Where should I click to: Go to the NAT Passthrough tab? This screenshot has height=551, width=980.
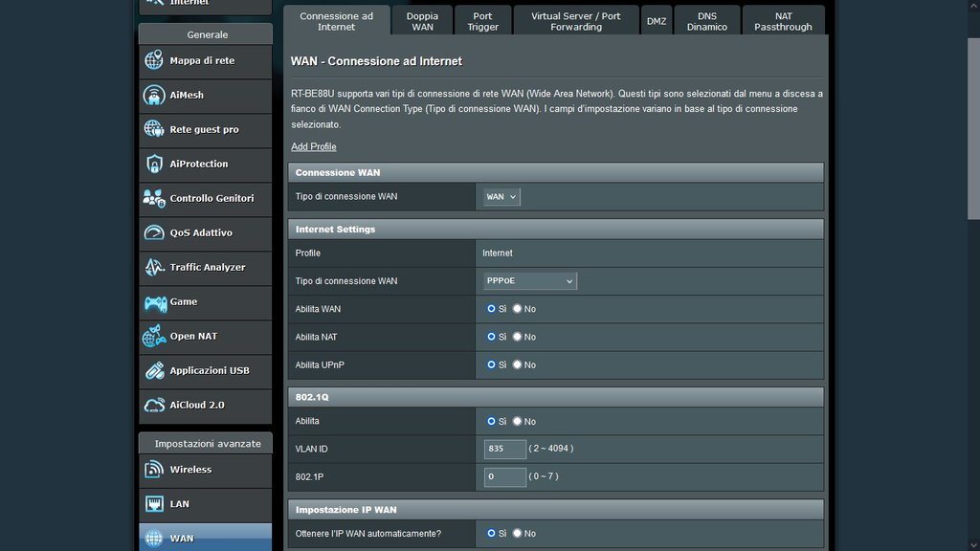pos(782,21)
